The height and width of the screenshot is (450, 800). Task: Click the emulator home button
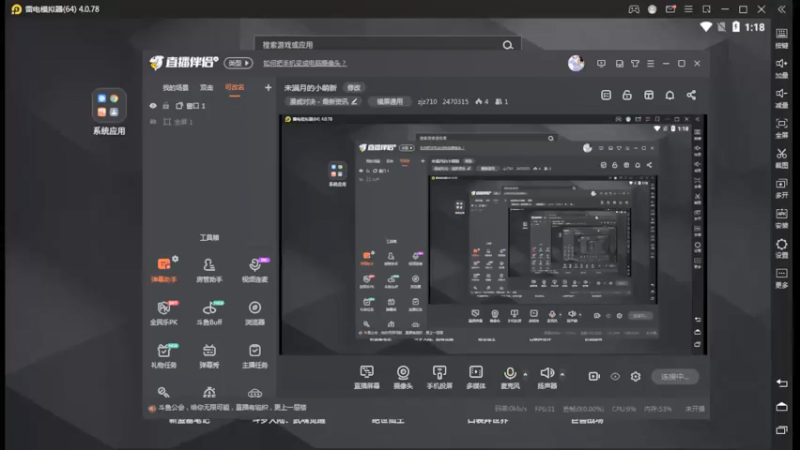[782, 407]
